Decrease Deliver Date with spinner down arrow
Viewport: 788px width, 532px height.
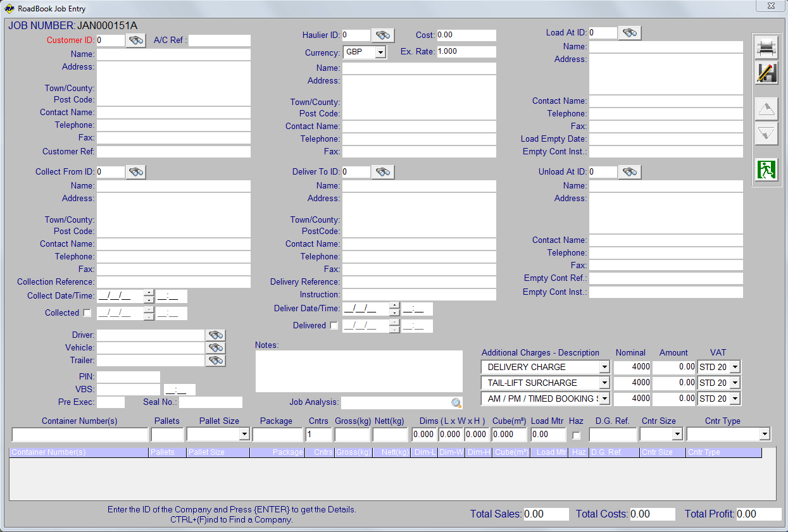[394, 312]
